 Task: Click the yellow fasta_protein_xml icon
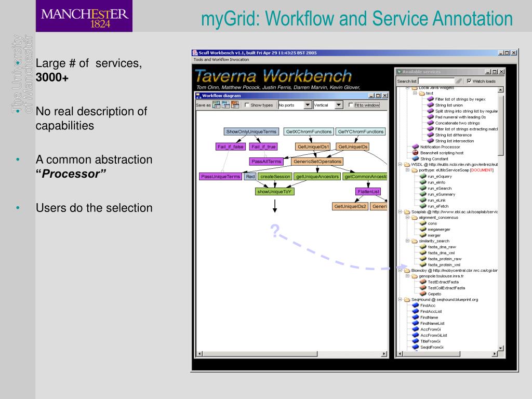423,264
